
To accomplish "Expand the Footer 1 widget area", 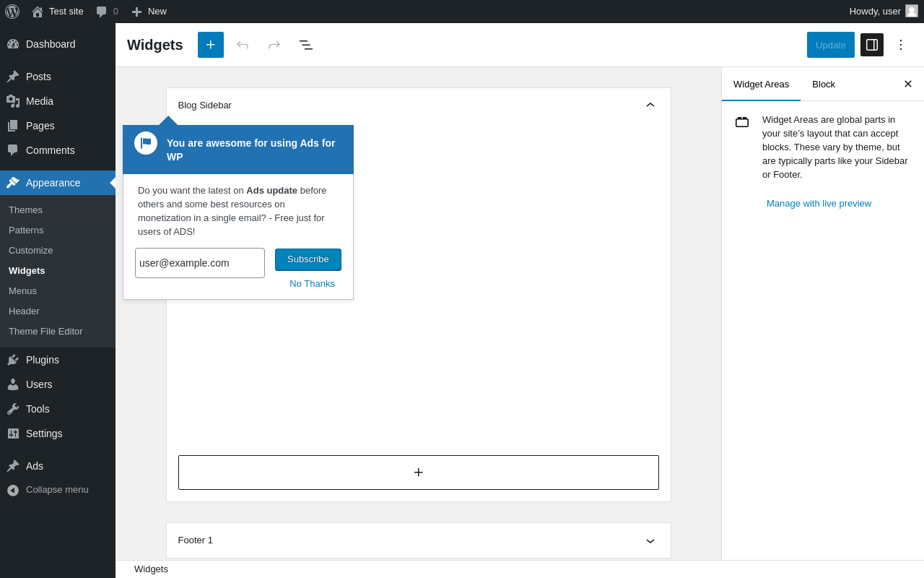I will [x=650, y=540].
